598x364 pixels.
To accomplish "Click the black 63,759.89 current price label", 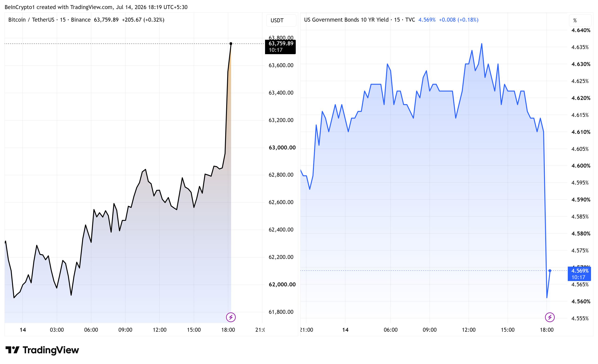I will (x=280, y=46).
